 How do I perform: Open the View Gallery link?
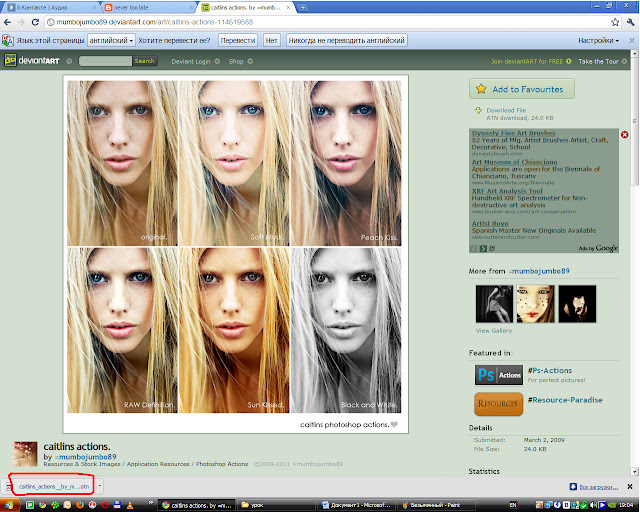click(493, 331)
